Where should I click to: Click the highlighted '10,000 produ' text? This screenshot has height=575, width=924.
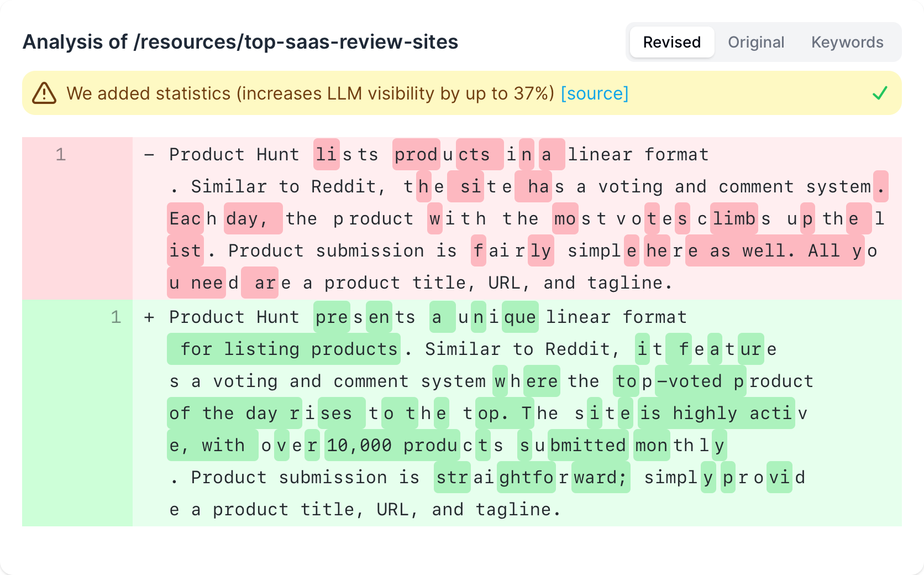392,445
